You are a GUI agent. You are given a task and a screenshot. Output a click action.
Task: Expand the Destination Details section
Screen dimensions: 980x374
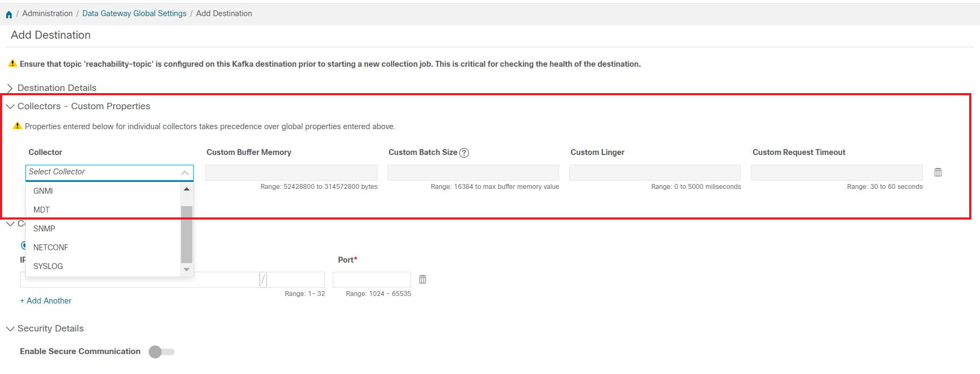tap(10, 88)
